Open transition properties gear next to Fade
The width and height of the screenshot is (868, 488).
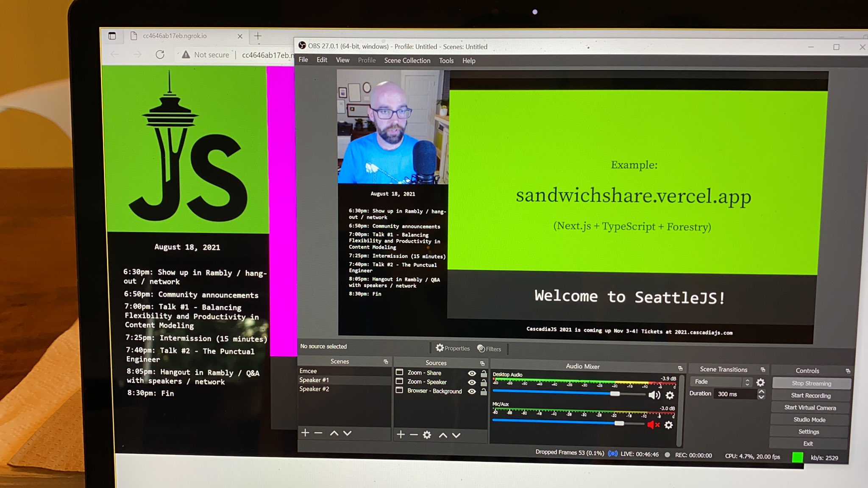tap(761, 383)
